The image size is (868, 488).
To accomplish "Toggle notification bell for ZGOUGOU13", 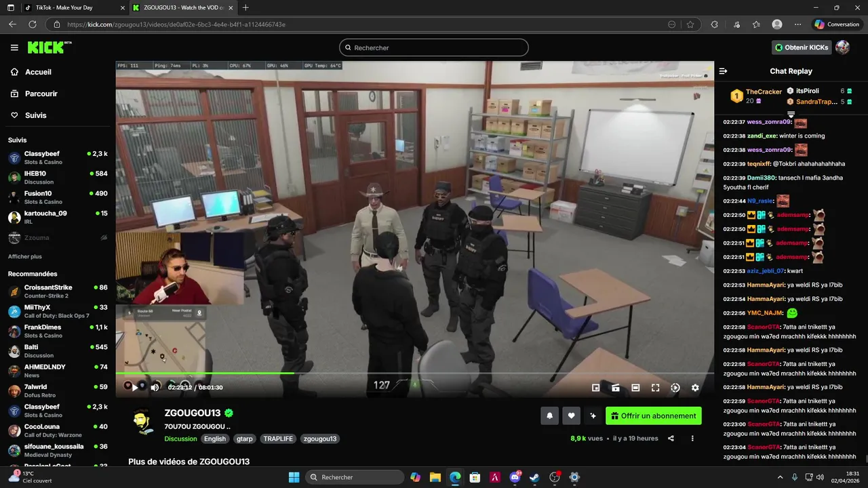I will 550,416.
